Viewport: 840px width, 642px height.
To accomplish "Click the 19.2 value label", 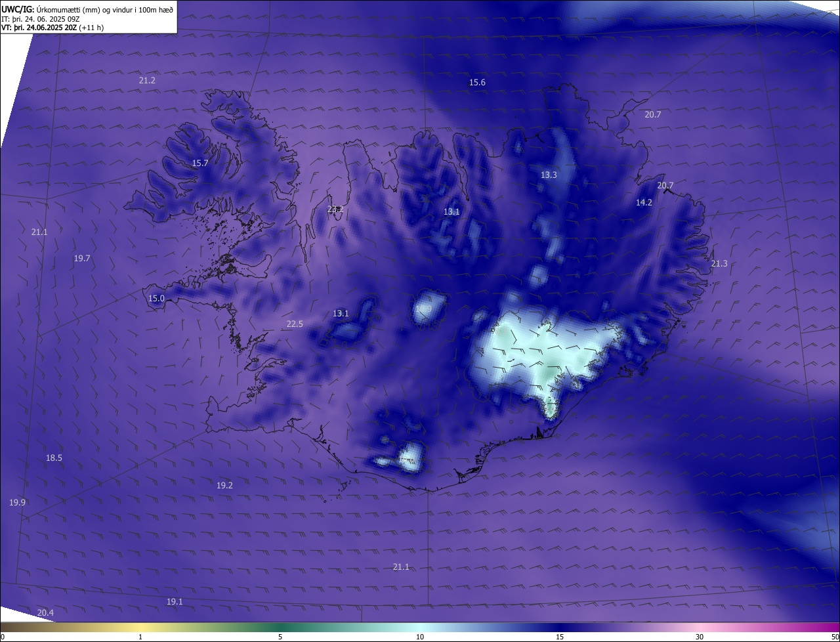I will pyautogui.click(x=224, y=485).
